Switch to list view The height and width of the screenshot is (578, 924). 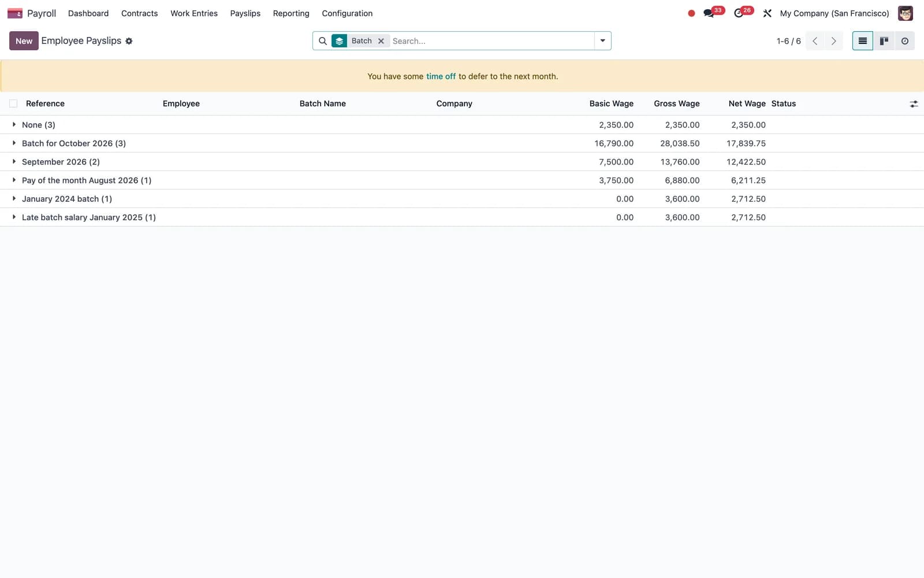pyautogui.click(x=862, y=41)
